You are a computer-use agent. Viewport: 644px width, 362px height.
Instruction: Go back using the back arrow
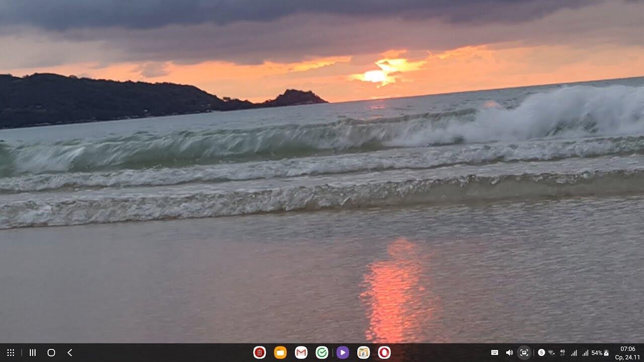click(x=69, y=352)
